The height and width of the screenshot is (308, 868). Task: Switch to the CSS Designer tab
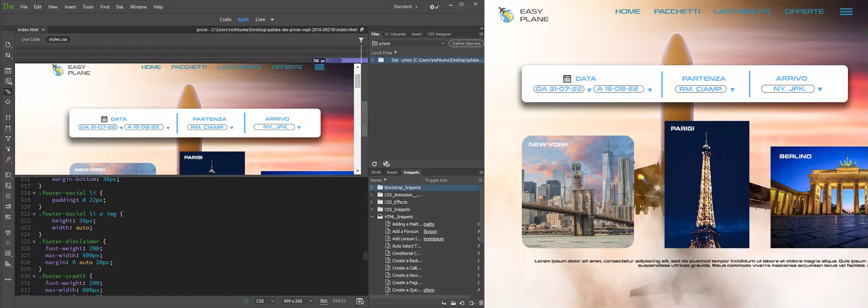tap(439, 34)
